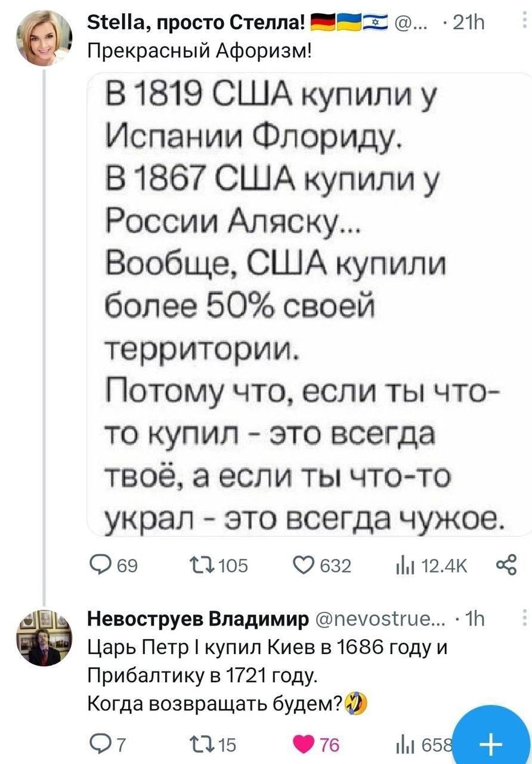Viewport: 532px width, 764px height.
Task: Open more options for Невоструев's reply
Action: click(x=524, y=618)
